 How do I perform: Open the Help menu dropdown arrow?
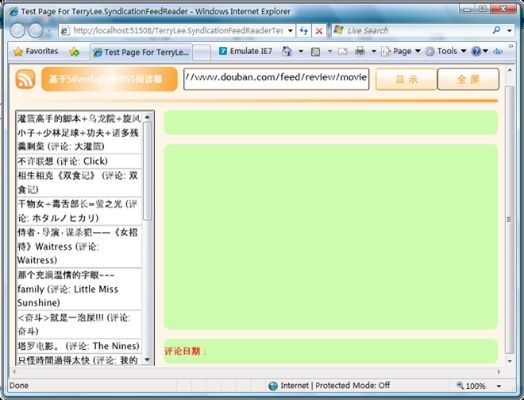(x=485, y=51)
